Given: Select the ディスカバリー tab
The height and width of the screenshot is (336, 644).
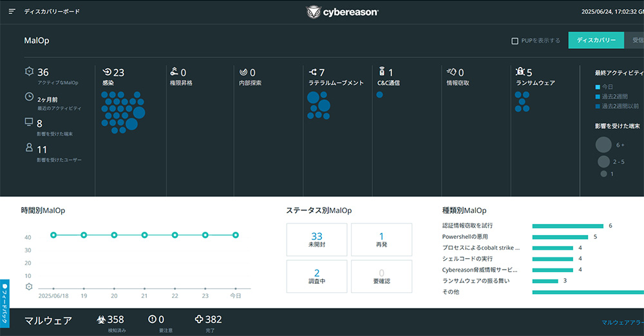Looking at the screenshot, I should click(596, 41).
